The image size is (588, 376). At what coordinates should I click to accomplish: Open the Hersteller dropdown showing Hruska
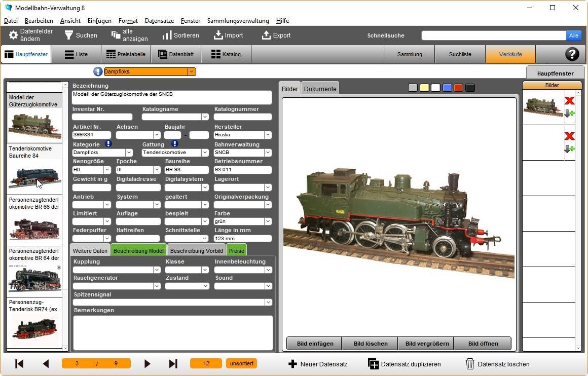[x=268, y=135]
